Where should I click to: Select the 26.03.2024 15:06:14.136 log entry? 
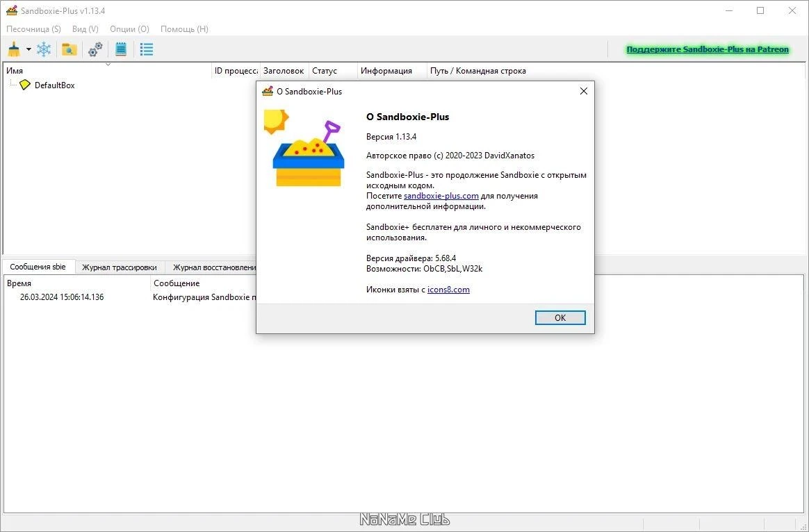pyautogui.click(x=62, y=297)
